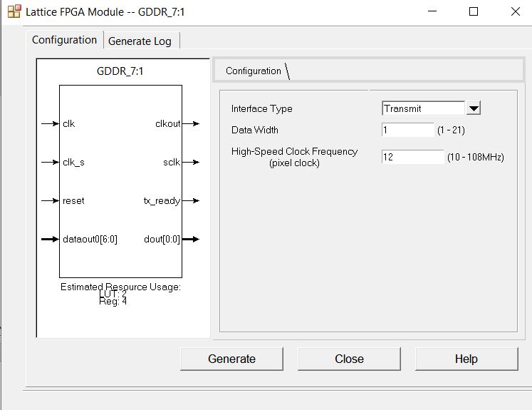This screenshot has height=410, width=532.
Task: Click the Interface Type label
Action: 261,108
